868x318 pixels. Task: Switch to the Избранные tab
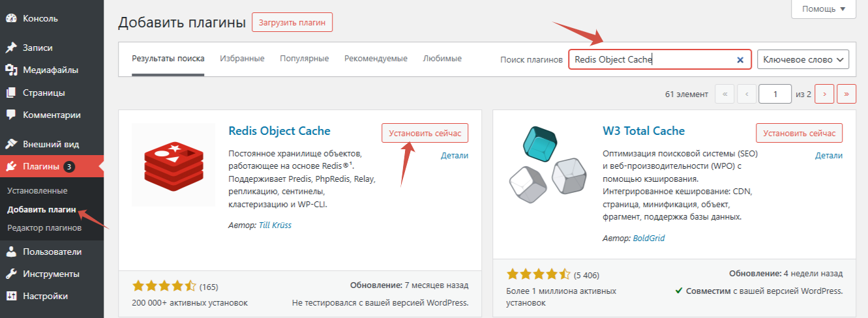coord(242,59)
